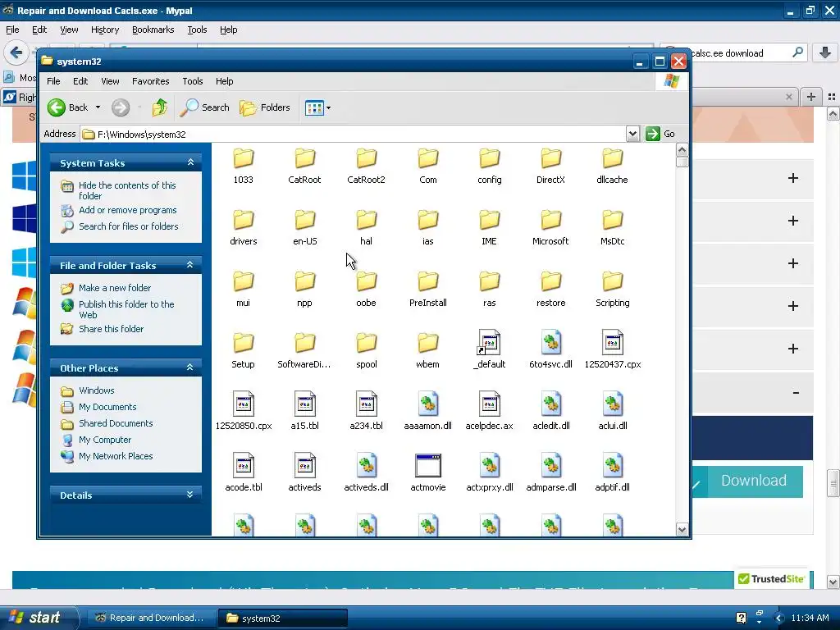The image size is (840, 630).
Task: Select the config folder
Action: coord(490,167)
